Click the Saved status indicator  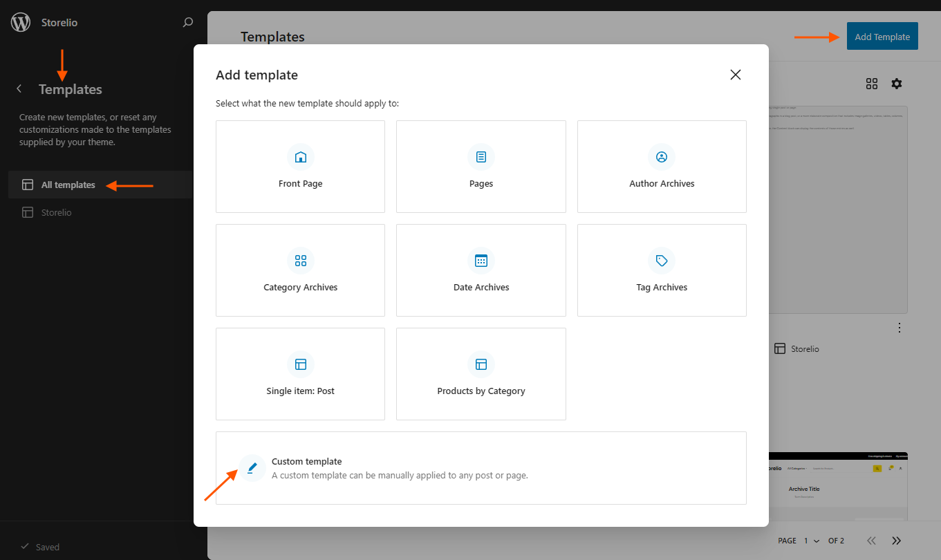point(40,547)
